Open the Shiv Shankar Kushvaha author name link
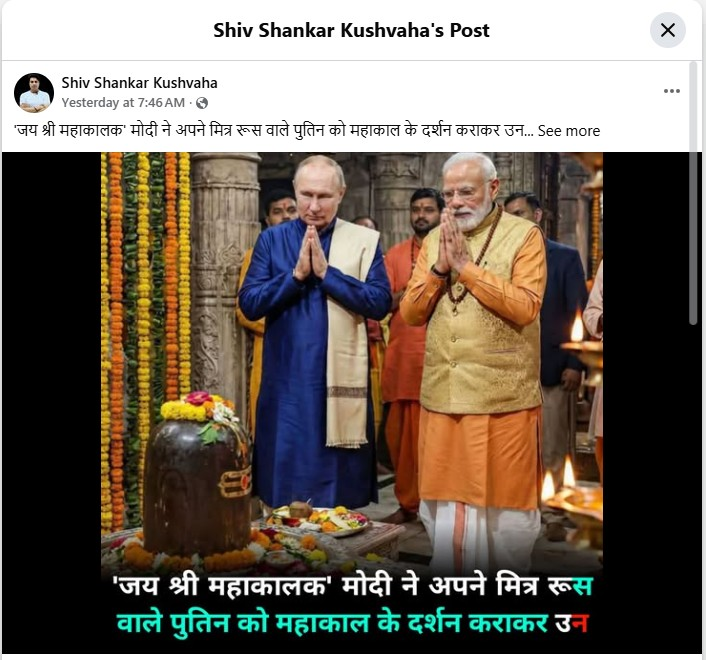This screenshot has width=706, height=660. [x=139, y=83]
